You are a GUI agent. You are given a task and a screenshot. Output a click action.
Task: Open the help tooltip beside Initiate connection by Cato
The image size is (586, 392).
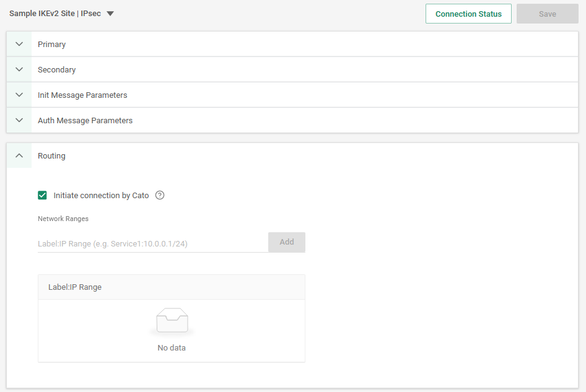point(160,196)
